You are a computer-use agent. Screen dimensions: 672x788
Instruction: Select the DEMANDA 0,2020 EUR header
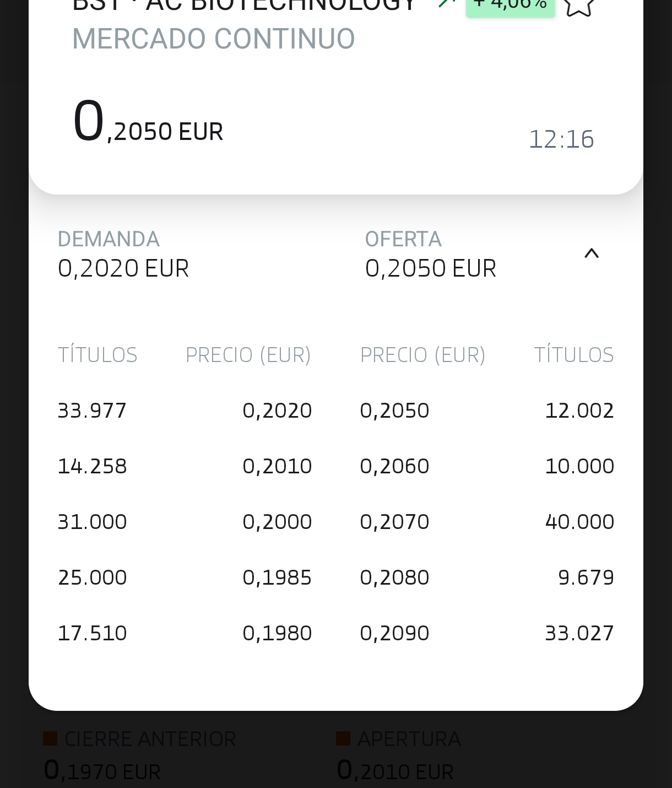pos(123,254)
